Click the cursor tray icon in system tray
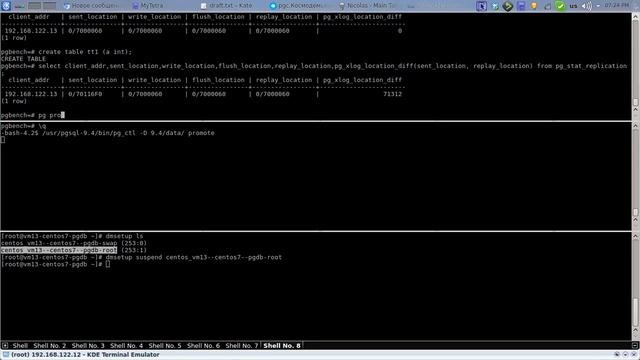 click(482, 6)
